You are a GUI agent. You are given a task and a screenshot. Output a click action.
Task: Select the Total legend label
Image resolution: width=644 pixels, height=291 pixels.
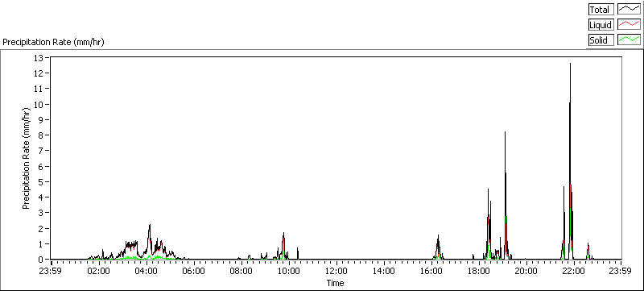coord(601,9)
